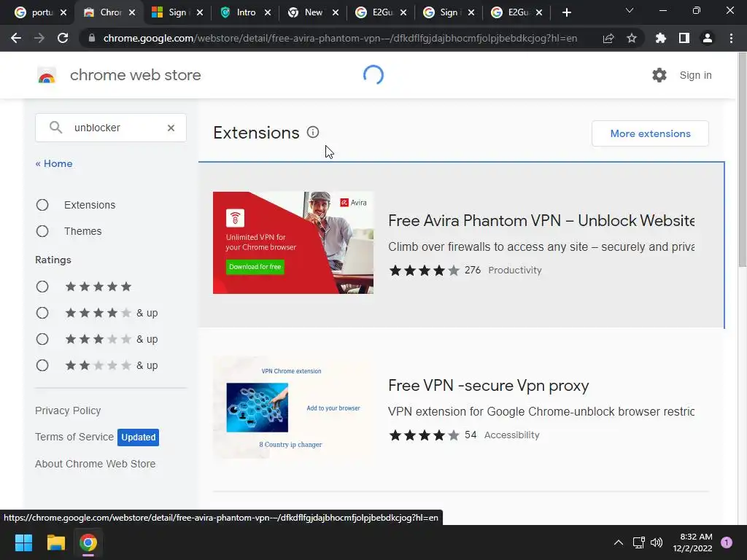Close the Intro tab

click(268, 12)
